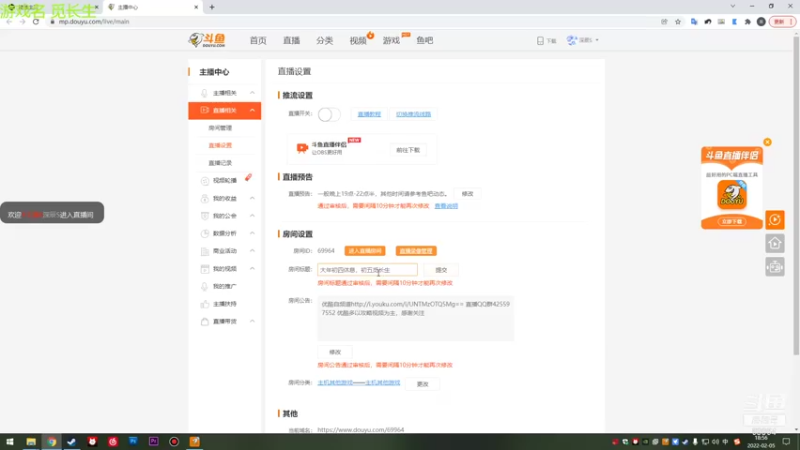Expand 我的视频 sidebar chevron

[x=252, y=268]
